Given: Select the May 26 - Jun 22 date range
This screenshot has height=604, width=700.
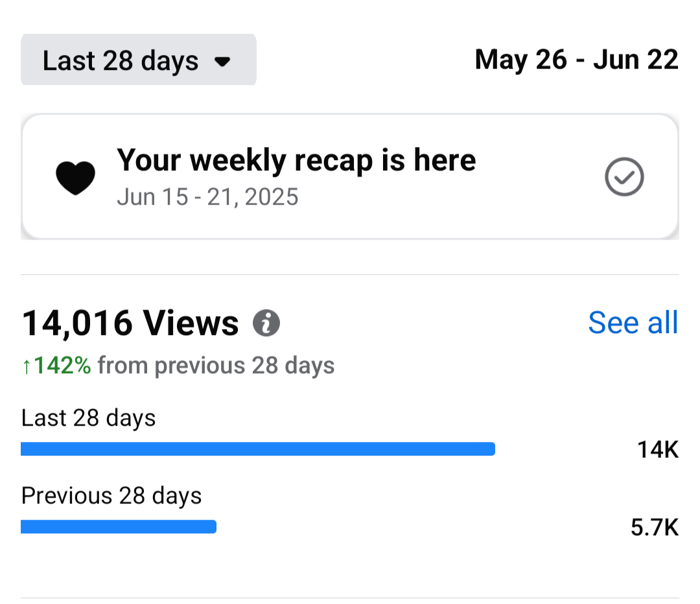Looking at the screenshot, I should coord(576,60).
